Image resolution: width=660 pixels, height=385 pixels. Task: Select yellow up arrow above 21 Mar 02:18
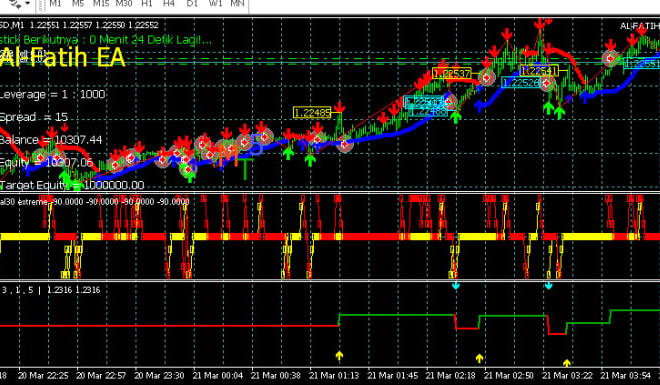point(479,358)
